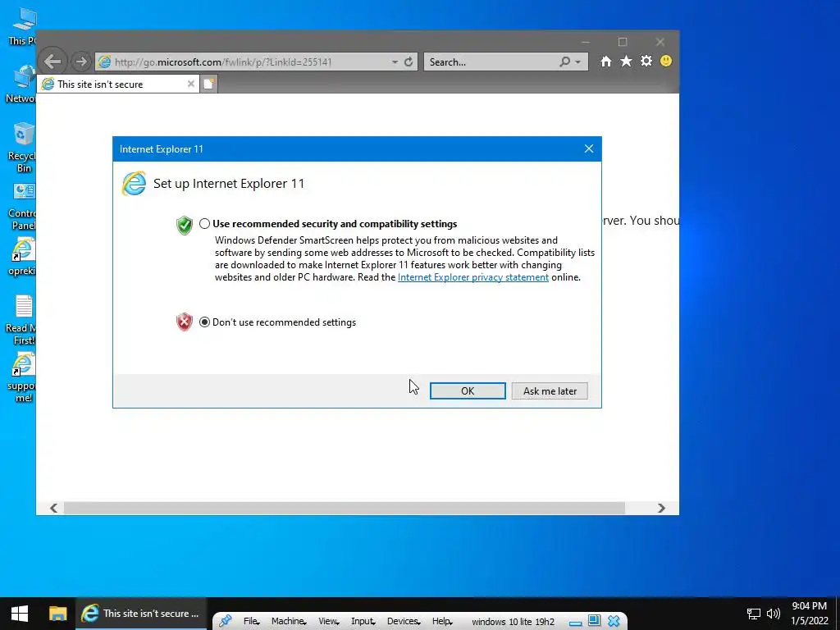Click OK in setup dialog

pos(468,391)
